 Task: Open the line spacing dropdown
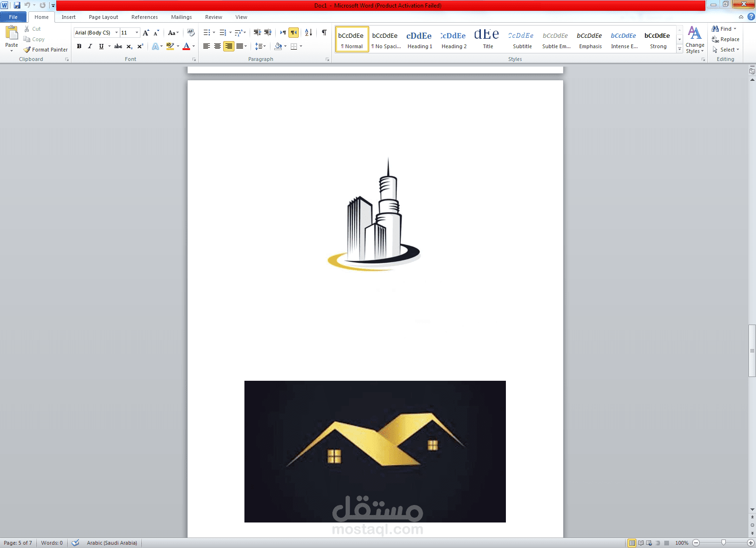click(x=260, y=46)
